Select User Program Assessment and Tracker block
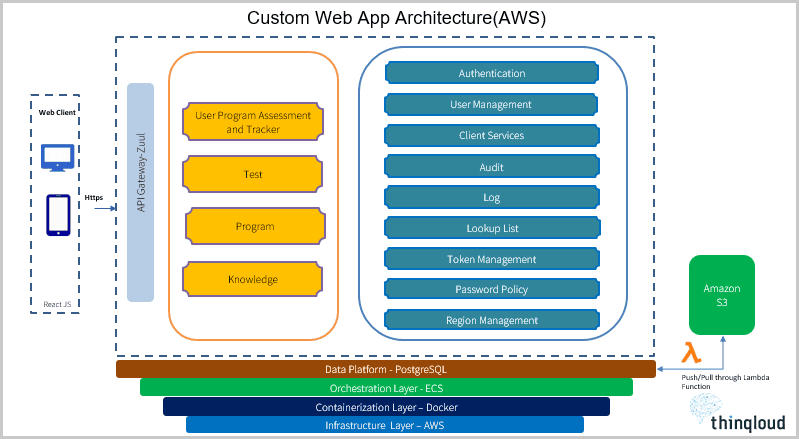Viewport: 799px width, 439px height. (x=253, y=122)
